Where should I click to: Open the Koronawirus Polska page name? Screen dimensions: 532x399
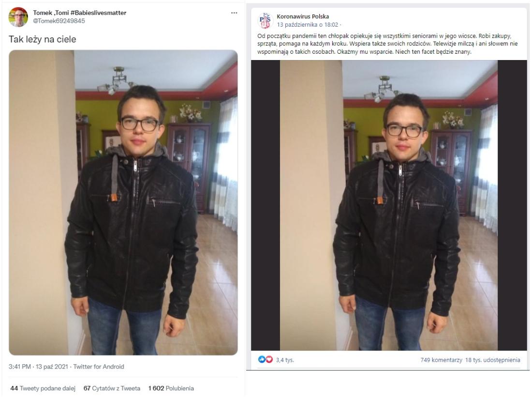point(303,16)
